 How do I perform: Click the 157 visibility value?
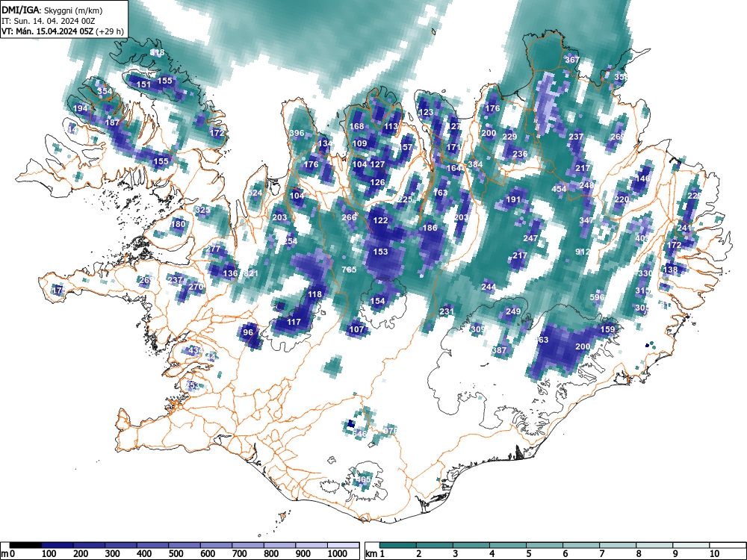(x=406, y=148)
